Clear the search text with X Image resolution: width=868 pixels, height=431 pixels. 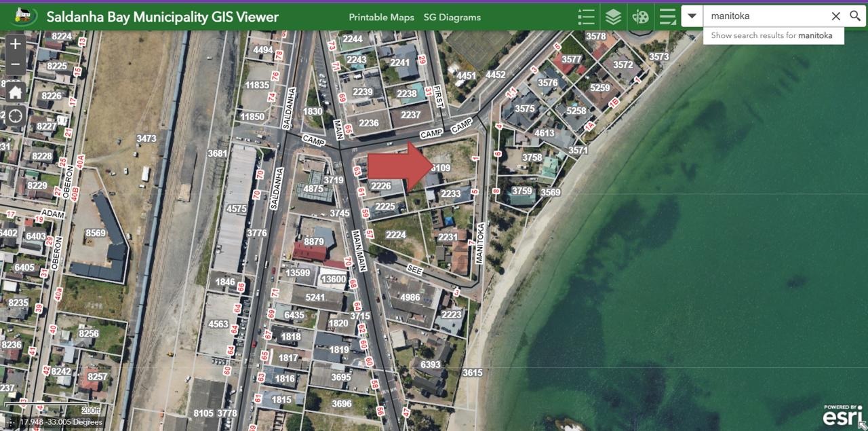(836, 16)
